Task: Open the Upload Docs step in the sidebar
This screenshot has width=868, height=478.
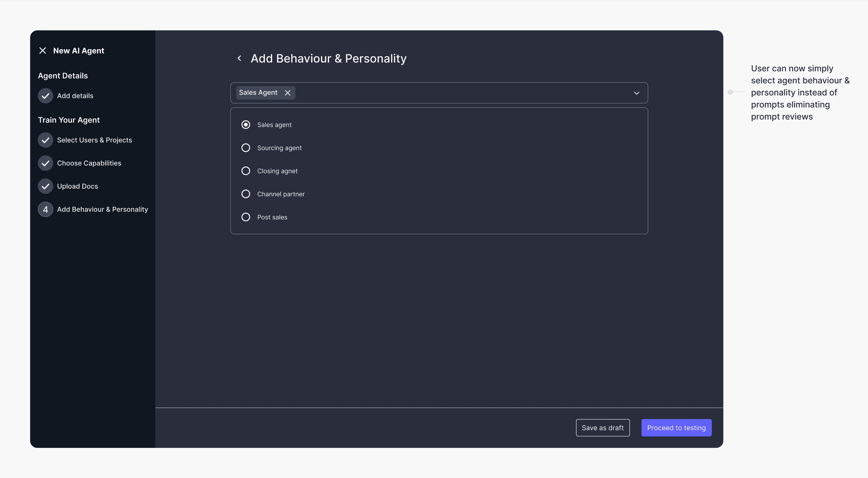Action: 78,186
